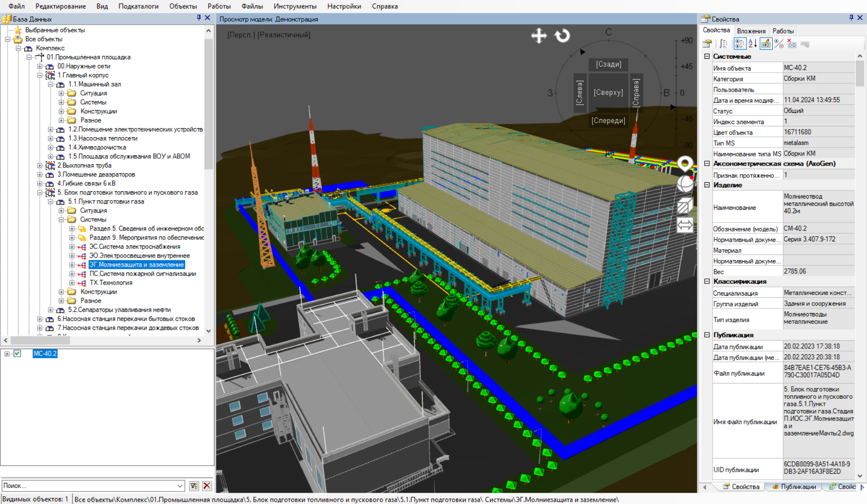Open the search field dropdown arrow
This screenshot has height=504, width=867.
[x=180, y=486]
